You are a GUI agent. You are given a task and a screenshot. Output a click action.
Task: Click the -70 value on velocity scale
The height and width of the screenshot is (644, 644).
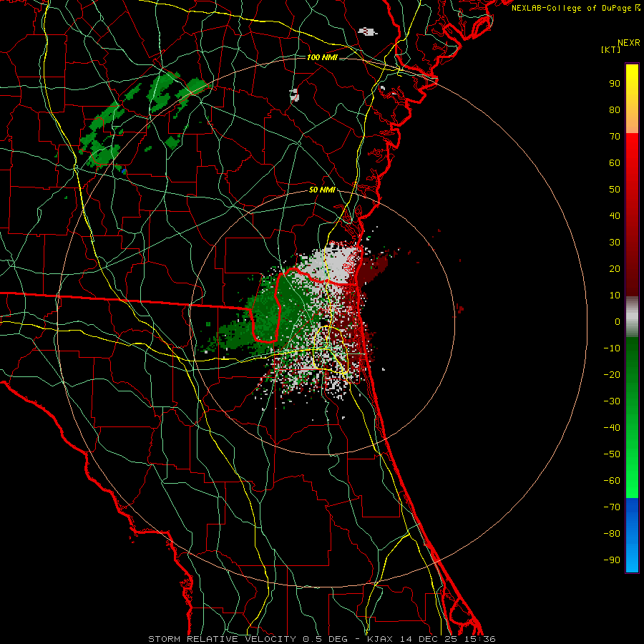[x=612, y=507]
